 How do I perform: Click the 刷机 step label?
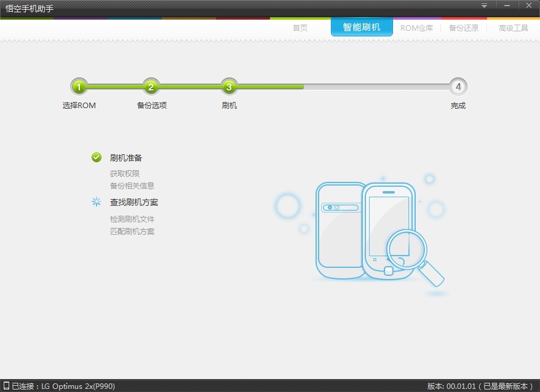coord(229,105)
